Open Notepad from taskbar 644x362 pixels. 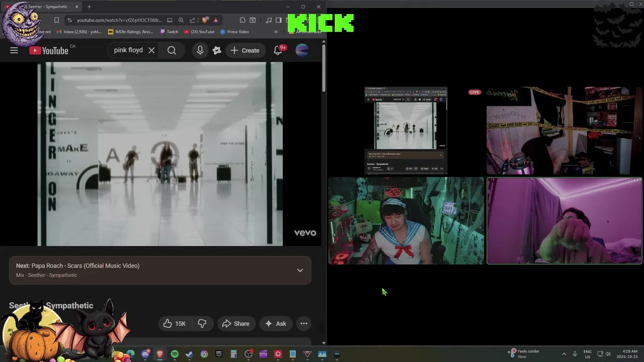point(293,354)
